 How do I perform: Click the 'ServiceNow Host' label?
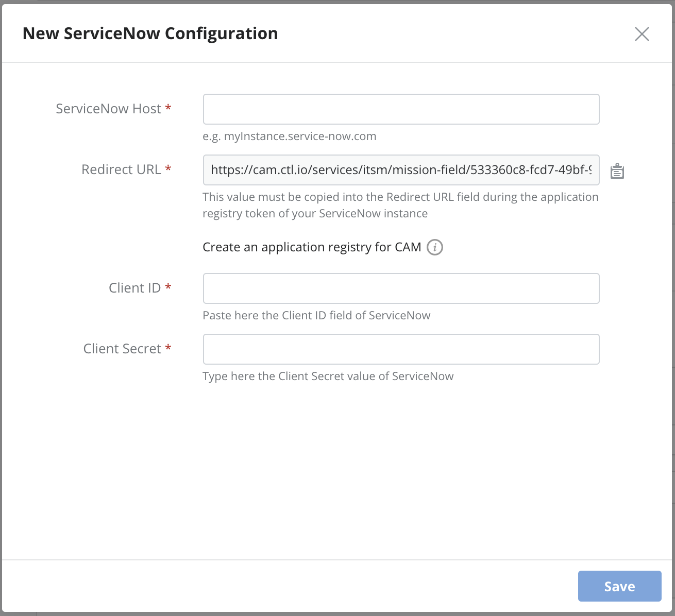tap(108, 109)
